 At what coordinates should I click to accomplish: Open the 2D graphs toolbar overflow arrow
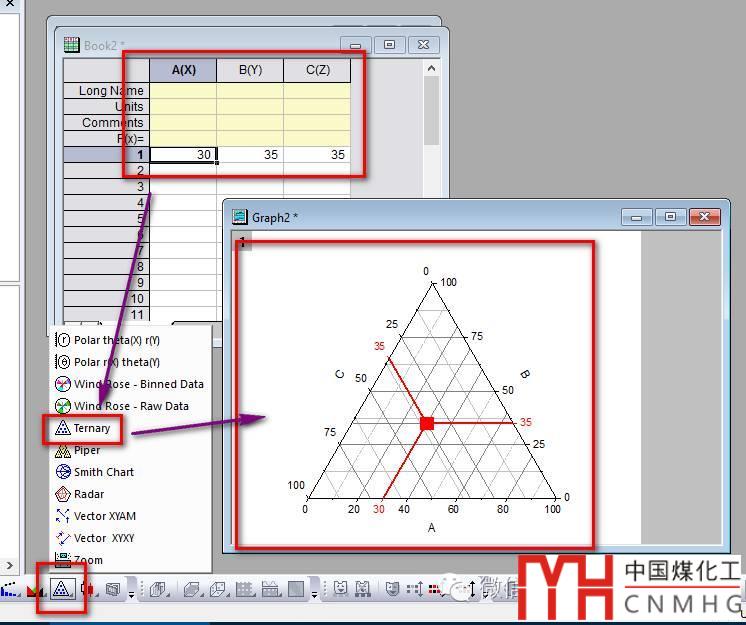coord(131,594)
